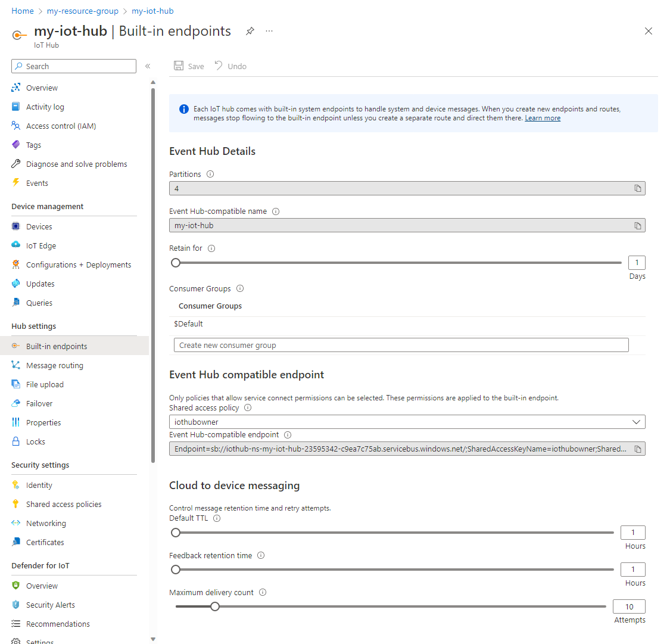Close the Built-in endpoints blade
The image size is (670, 644).
click(x=648, y=31)
